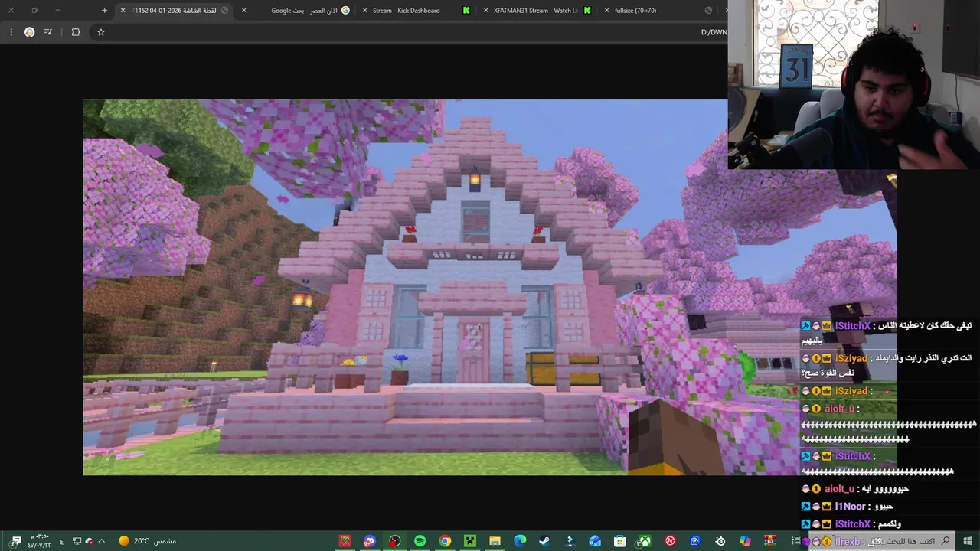
Task: Open Copilot icon in the taskbar
Action: (745, 541)
